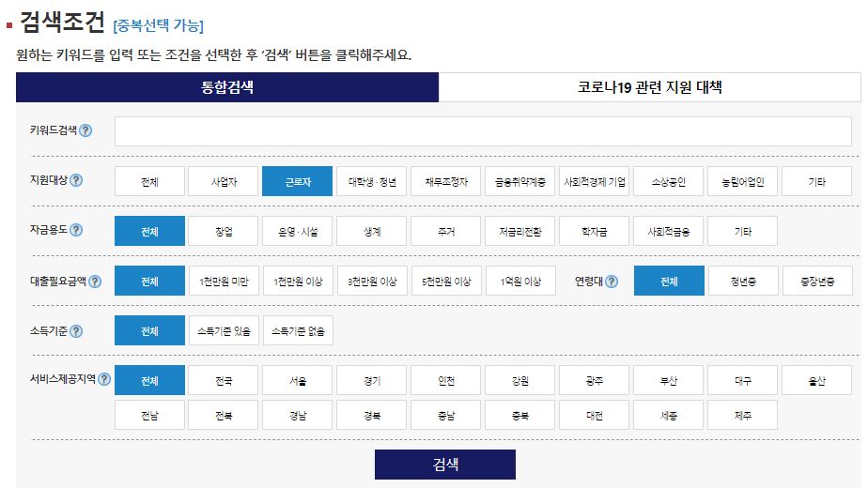
Task: Select 전체 in 지원대상 row
Action: (149, 181)
